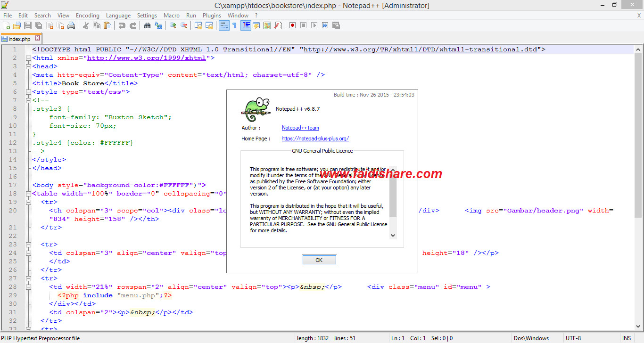Screen dimensions: 644x343
Task: Collapse the html element code fold at line 2
Action: [x=28, y=57]
